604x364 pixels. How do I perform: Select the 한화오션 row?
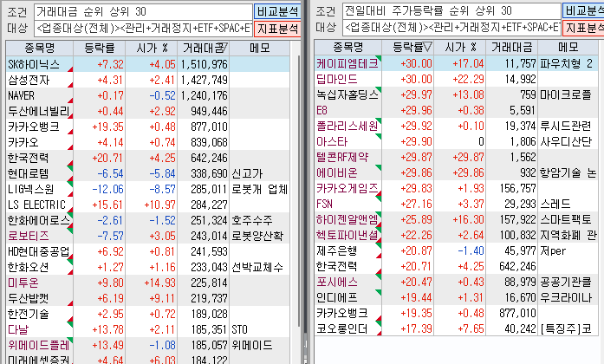[x=147, y=267]
